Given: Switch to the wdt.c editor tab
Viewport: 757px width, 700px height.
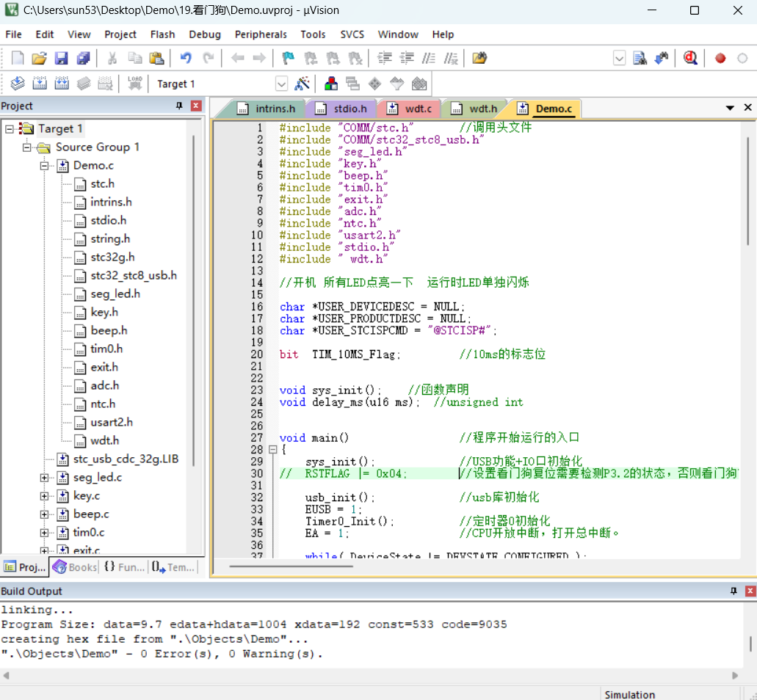Looking at the screenshot, I should coord(410,109).
